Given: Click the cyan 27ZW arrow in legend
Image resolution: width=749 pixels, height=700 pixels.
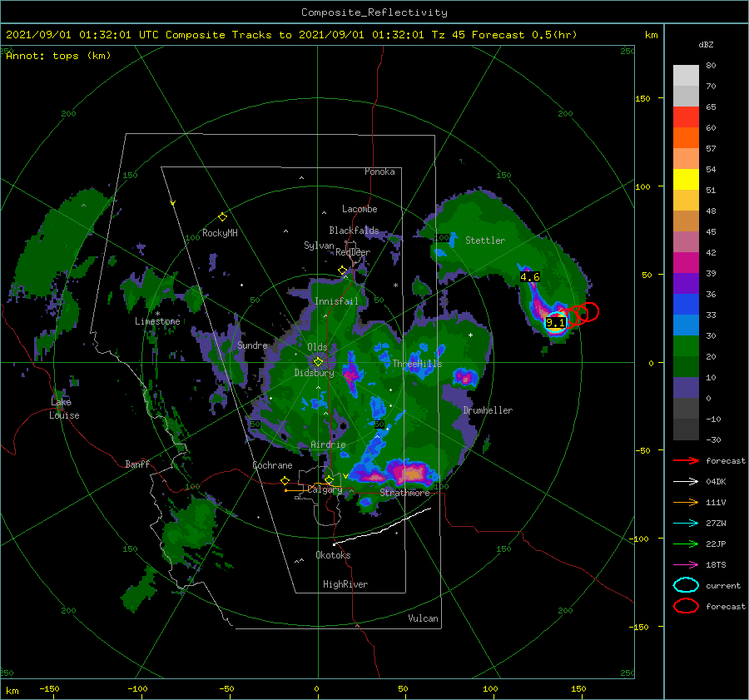Looking at the screenshot, I should coord(686,524).
